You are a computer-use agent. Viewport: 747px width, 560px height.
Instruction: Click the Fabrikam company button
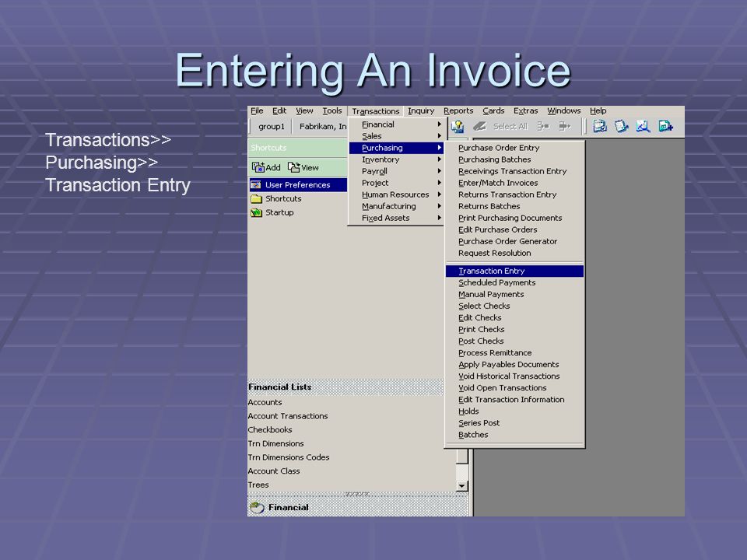pos(322,126)
